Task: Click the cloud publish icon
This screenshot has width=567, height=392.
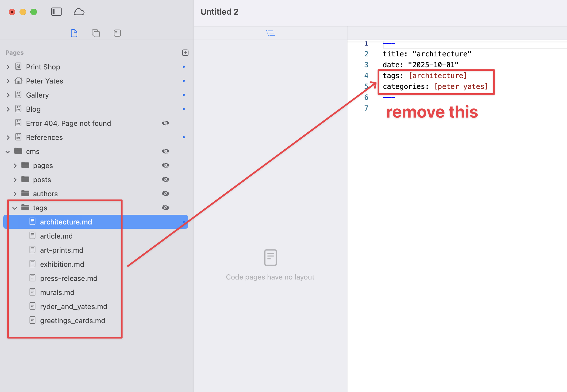Action: coord(79,12)
